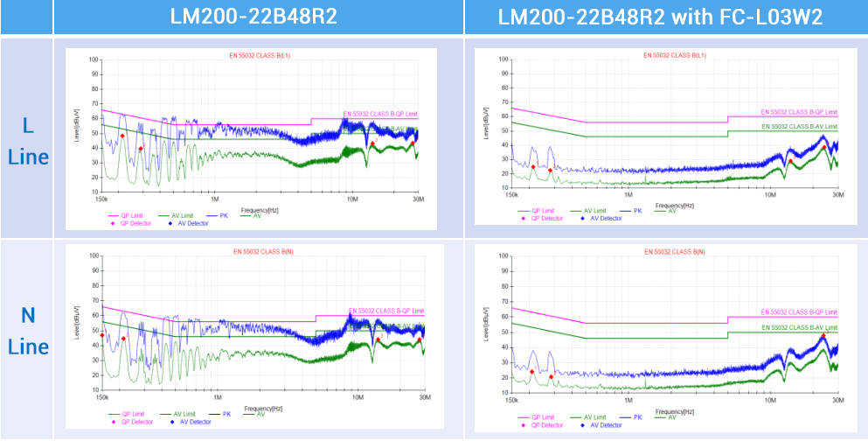Click 'EN 55032 CLASS B-AV Limit' label in FC-L03W2 L Line chart
The image size is (868, 441).
(x=799, y=126)
